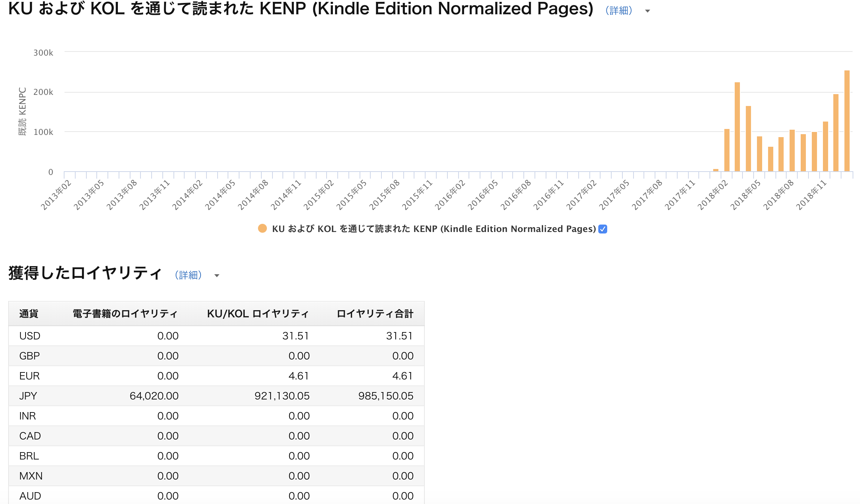The width and height of the screenshot is (860, 504).
Task: Click the JPY currency row
Action: (216, 396)
